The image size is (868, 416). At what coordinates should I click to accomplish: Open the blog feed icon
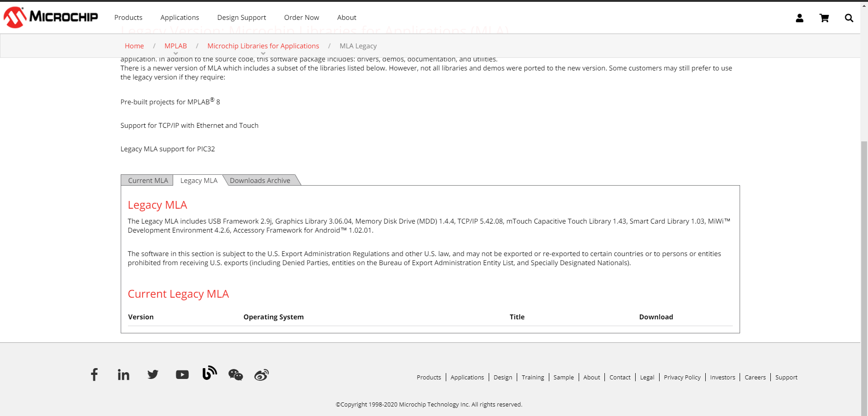(x=210, y=373)
